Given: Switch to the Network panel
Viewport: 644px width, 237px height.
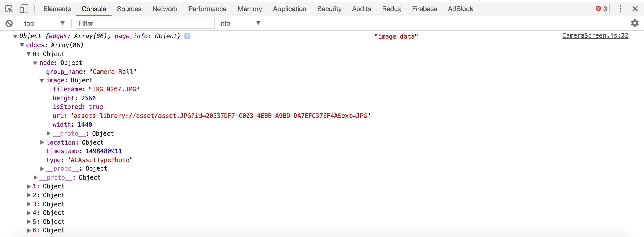Looking at the screenshot, I should tap(165, 9).
